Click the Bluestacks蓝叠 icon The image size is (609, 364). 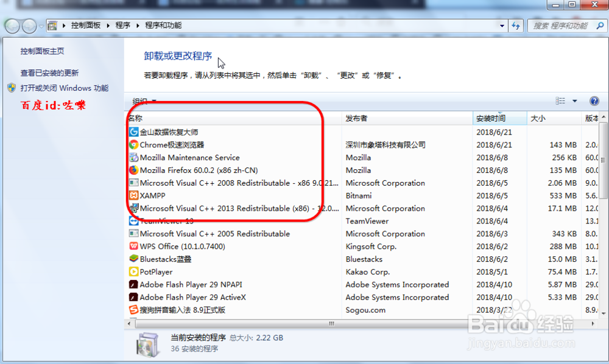(x=133, y=259)
